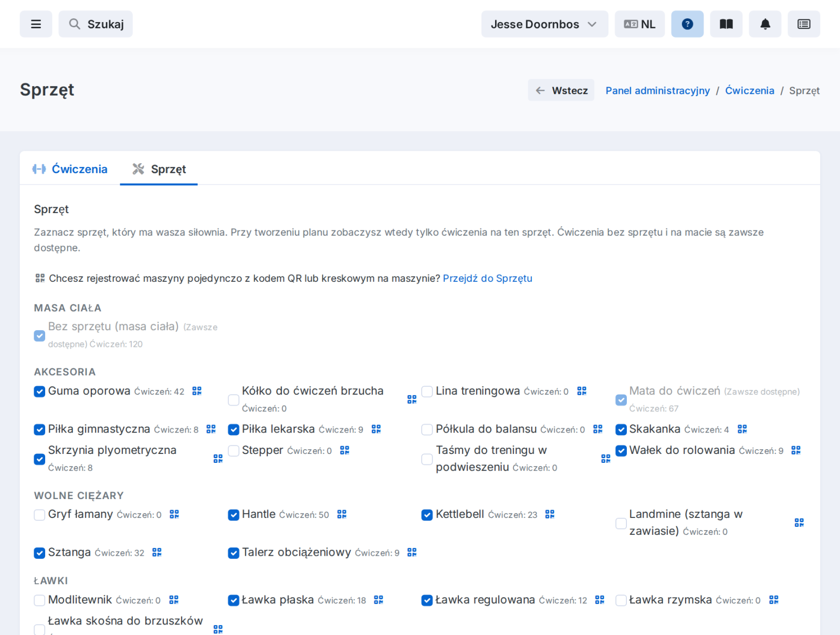Uncheck the Hantle checkbox
This screenshot has width=840, height=635.
click(x=234, y=515)
